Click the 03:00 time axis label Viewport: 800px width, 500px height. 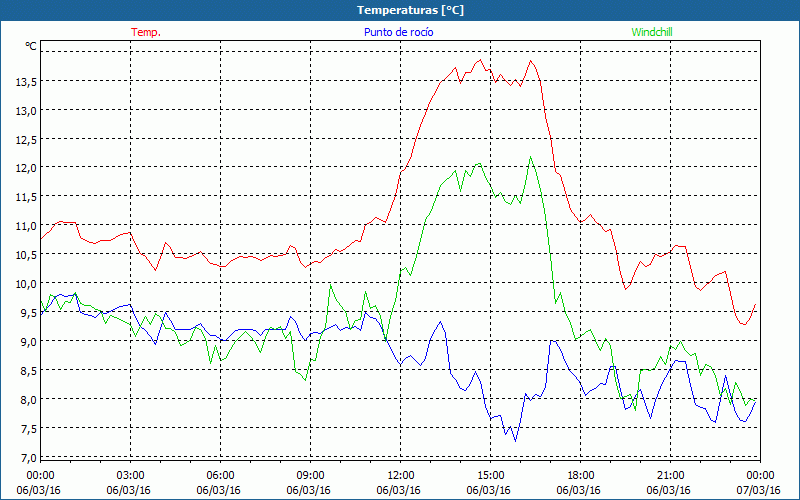[x=131, y=476]
